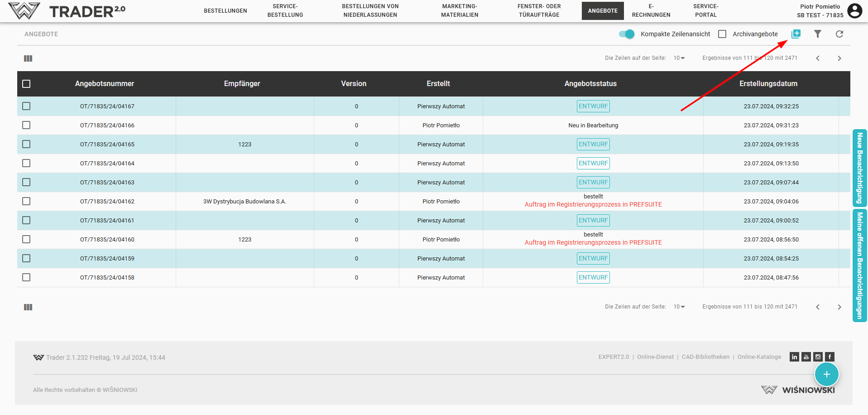This screenshot has height=415, width=868.
Task: Toggle Kompakte Zeilenansicht switch
Action: 627,34
